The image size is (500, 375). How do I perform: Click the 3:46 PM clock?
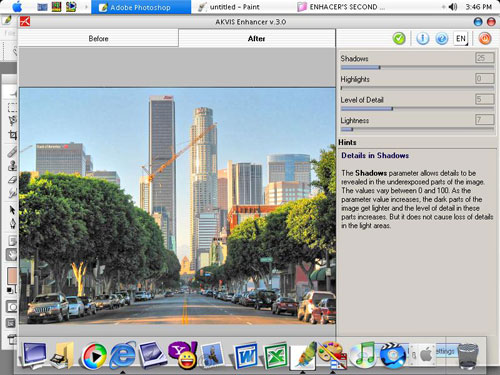479,7
